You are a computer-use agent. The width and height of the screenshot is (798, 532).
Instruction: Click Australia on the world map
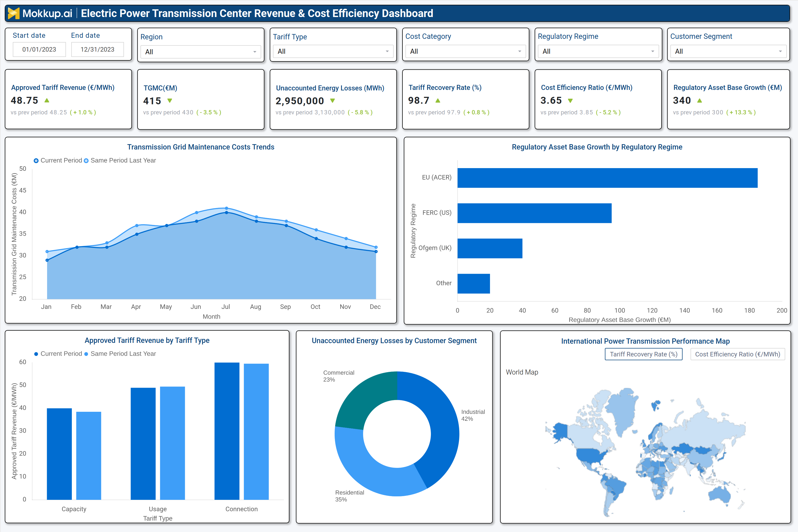[x=720, y=494]
